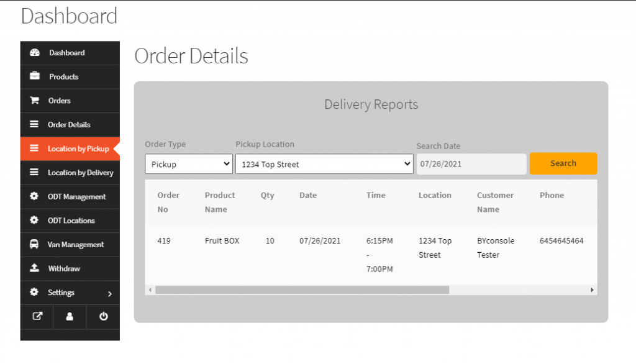The width and height of the screenshot is (636, 364).
Task: Click the power logout button
Action: [x=102, y=317]
